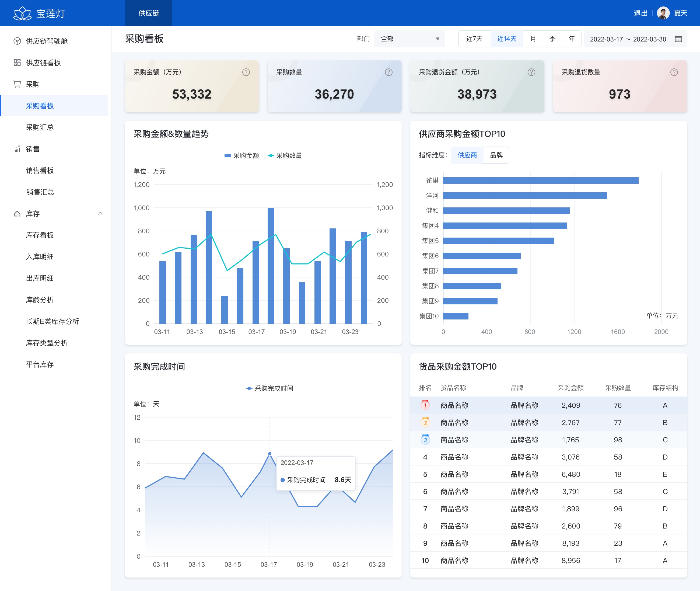Select 近7天 time range
The height and width of the screenshot is (591, 700).
[x=474, y=39]
